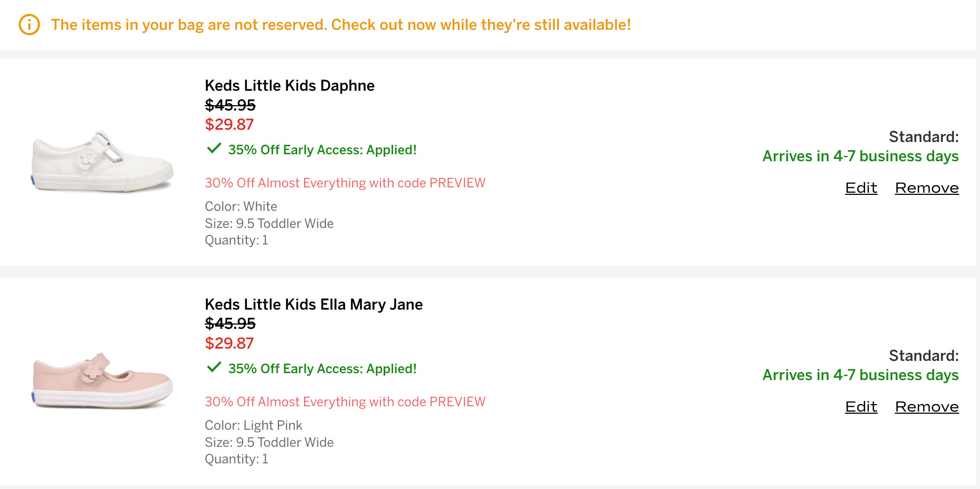Image resolution: width=980 pixels, height=489 pixels.
Task: Open the white Daphne shoe thumbnail
Action: click(x=102, y=161)
